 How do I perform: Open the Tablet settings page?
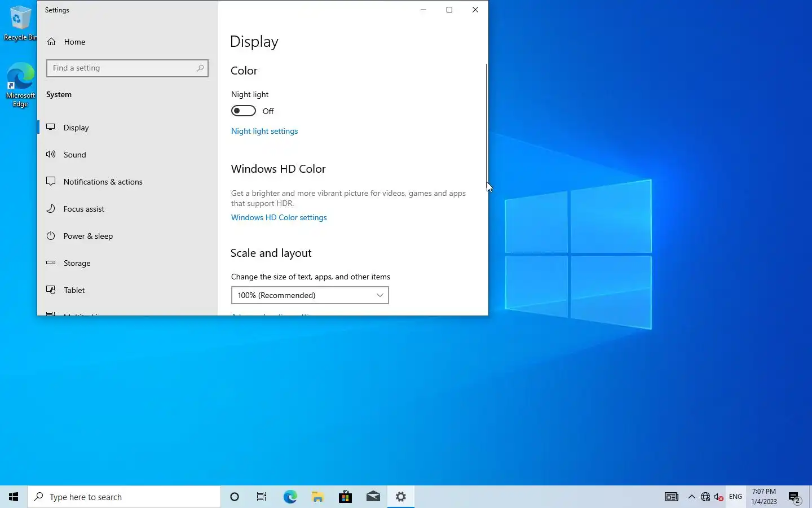pos(127,290)
